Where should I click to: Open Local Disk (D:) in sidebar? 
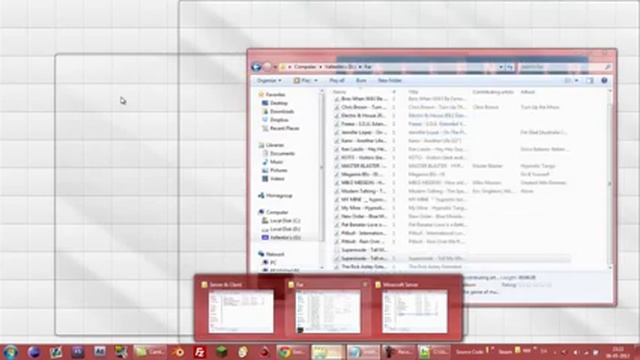pos(285,229)
